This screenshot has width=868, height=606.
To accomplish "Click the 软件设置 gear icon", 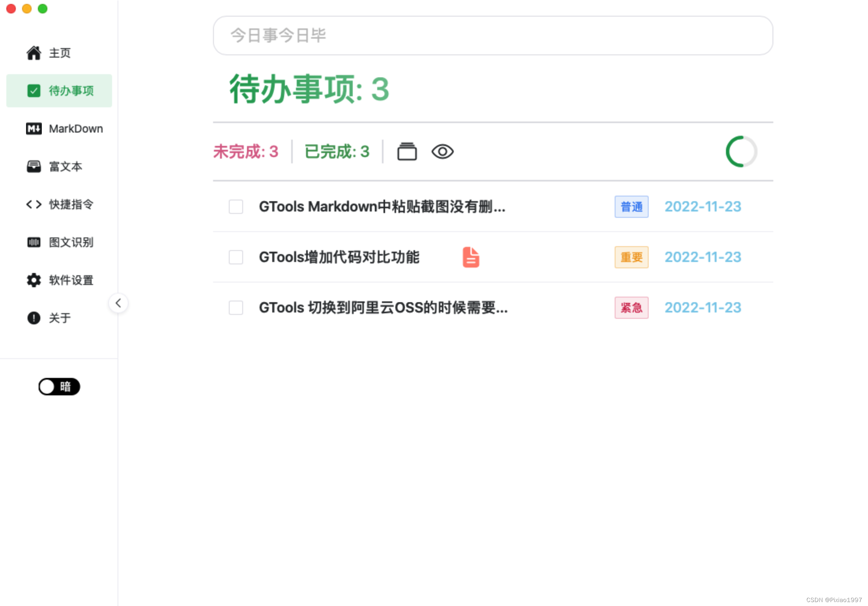I will pyautogui.click(x=34, y=280).
